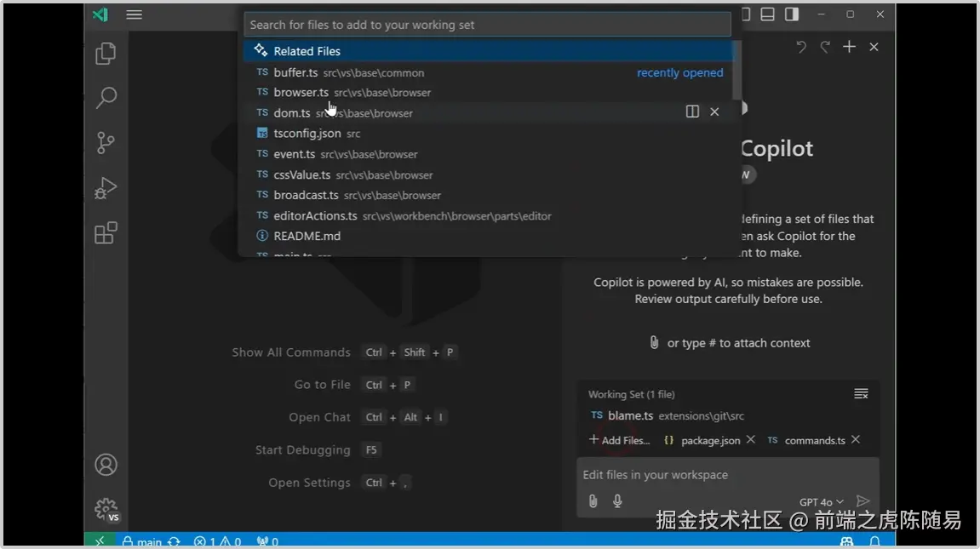The image size is (980, 549).
Task: Select cssValue.ts from the file list
Action: (487, 174)
